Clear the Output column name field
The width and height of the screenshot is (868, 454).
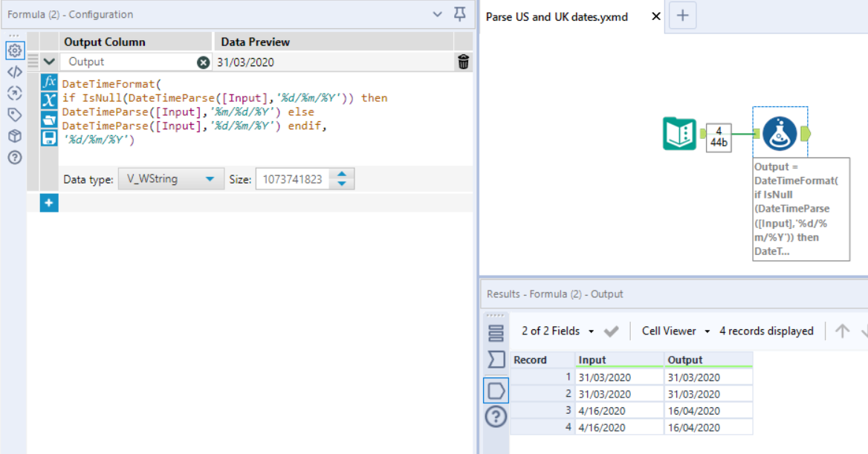click(x=202, y=62)
